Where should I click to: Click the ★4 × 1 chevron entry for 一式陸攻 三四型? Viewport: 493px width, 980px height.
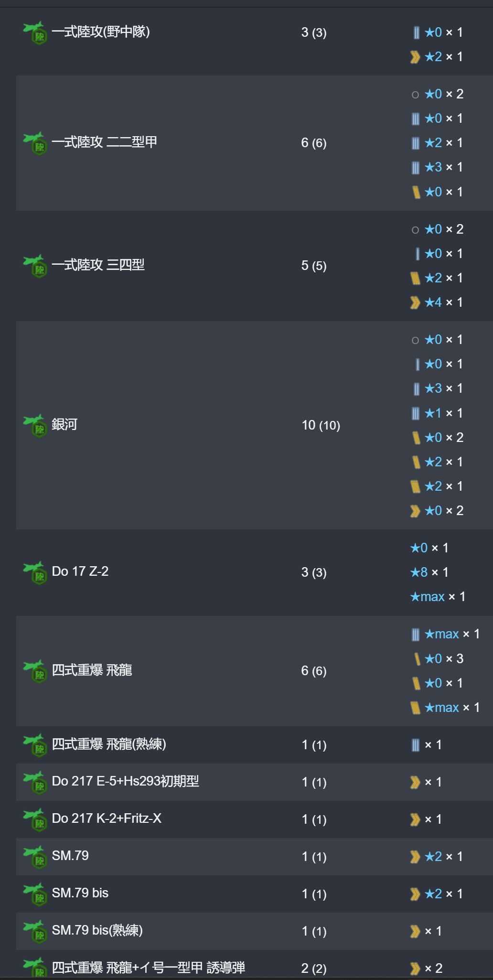pyautogui.click(x=437, y=302)
